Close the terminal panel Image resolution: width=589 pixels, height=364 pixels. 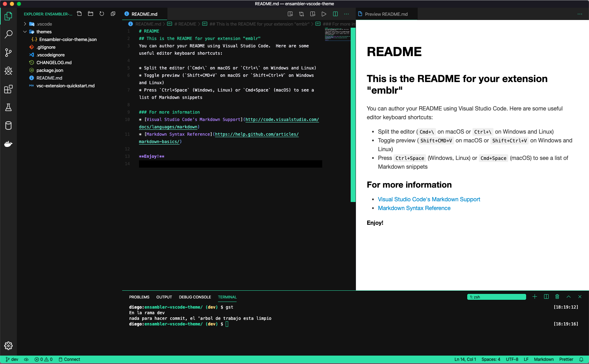click(580, 297)
